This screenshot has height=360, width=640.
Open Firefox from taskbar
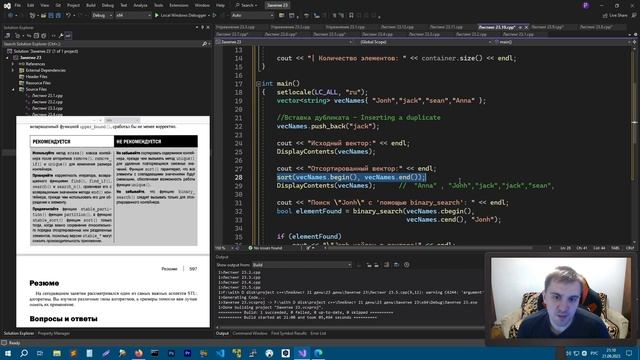[138, 353]
